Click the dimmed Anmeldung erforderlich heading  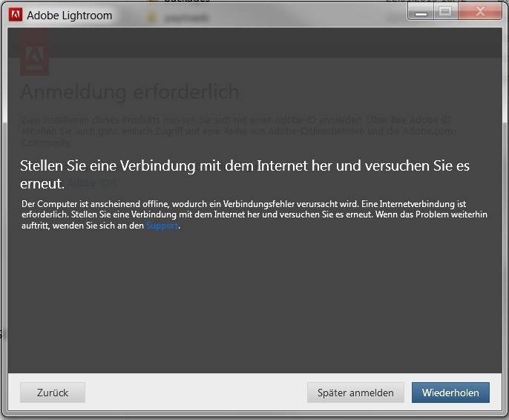[x=130, y=92]
